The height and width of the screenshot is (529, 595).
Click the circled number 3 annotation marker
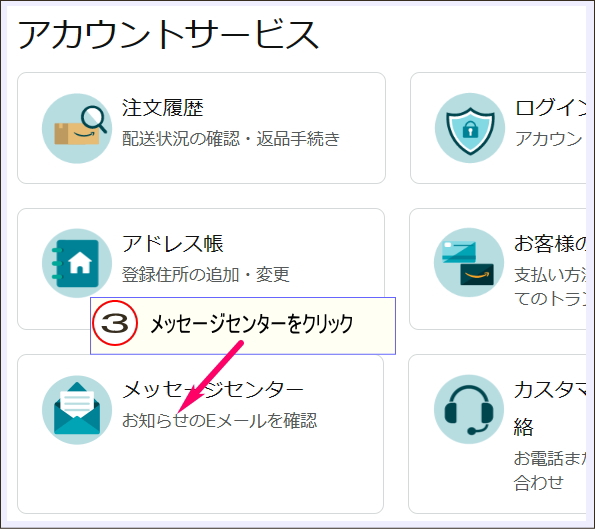115,323
